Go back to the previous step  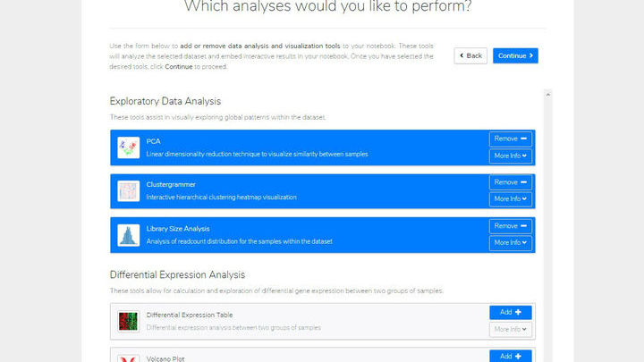tap(470, 55)
